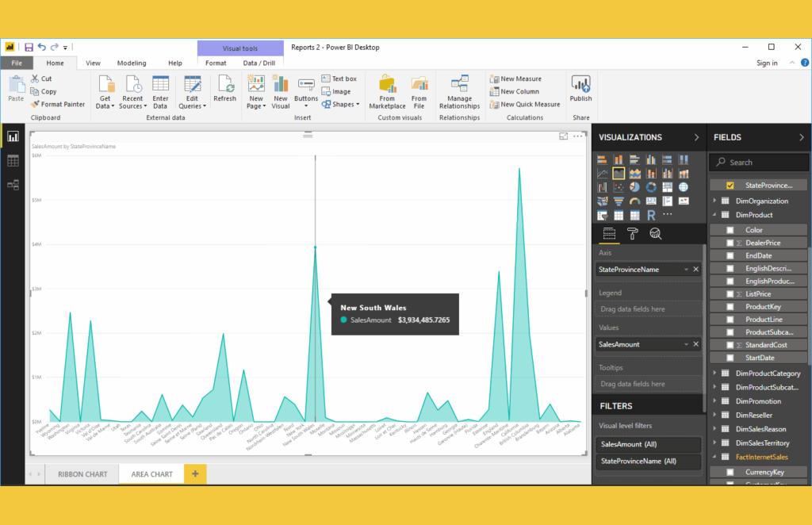Viewport: 812px width, 525px height.
Task: Click the Fields Search box
Action: (759, 162)
